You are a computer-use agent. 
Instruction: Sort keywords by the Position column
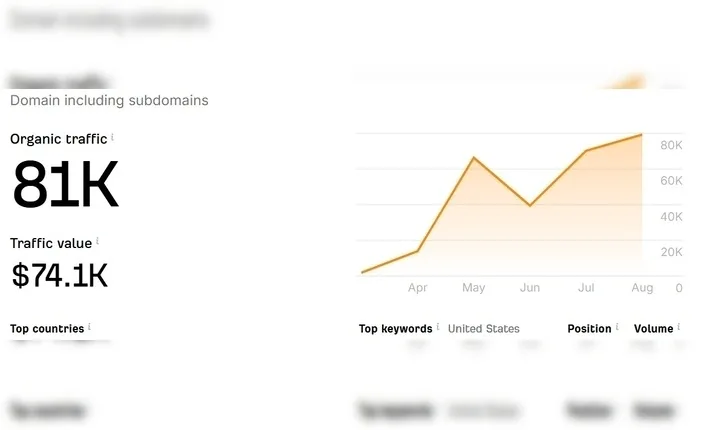[x=589, y=328]
